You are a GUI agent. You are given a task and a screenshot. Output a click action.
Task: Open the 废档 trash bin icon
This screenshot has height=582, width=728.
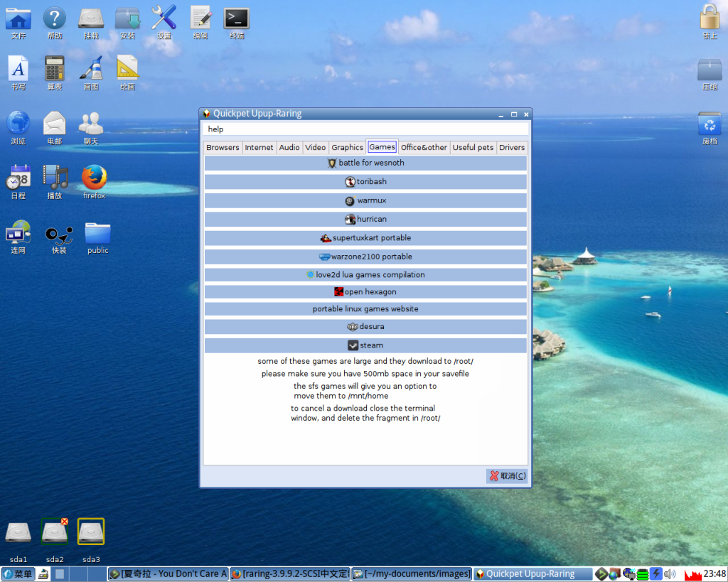pyautogui.click(x=710, y=124)
